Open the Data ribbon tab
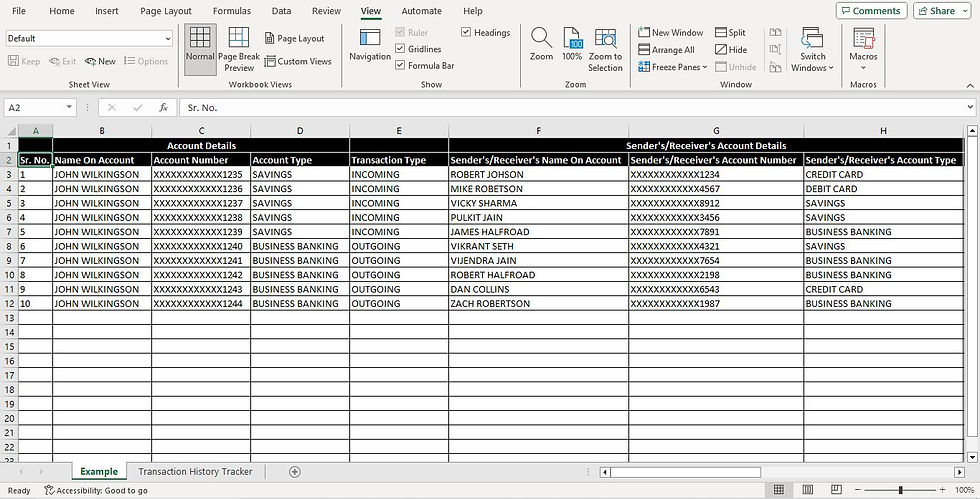Screen dimensions: 980x499 (x=281, y=11)
